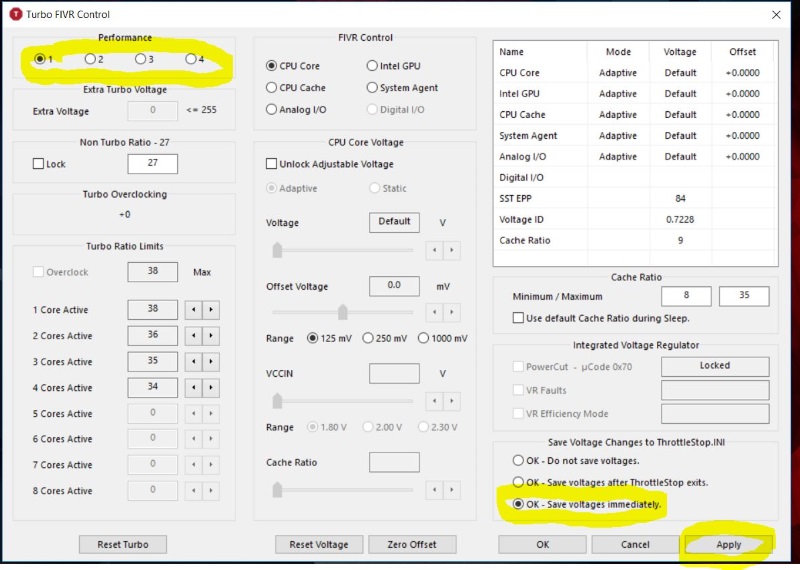The height and width of the screenshot is (570, 800).
Task: Click the Reset Voltage button
Action: pos(319,544)
